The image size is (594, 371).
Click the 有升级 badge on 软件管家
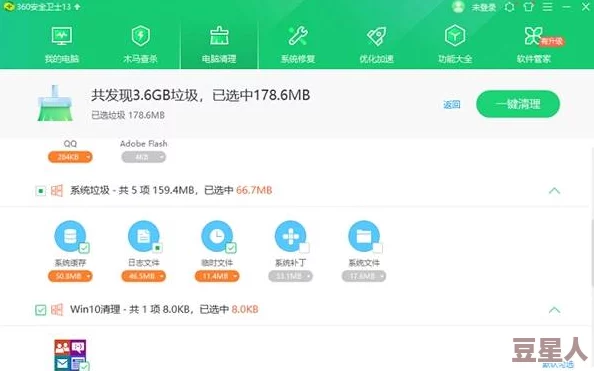click(552, 41)
